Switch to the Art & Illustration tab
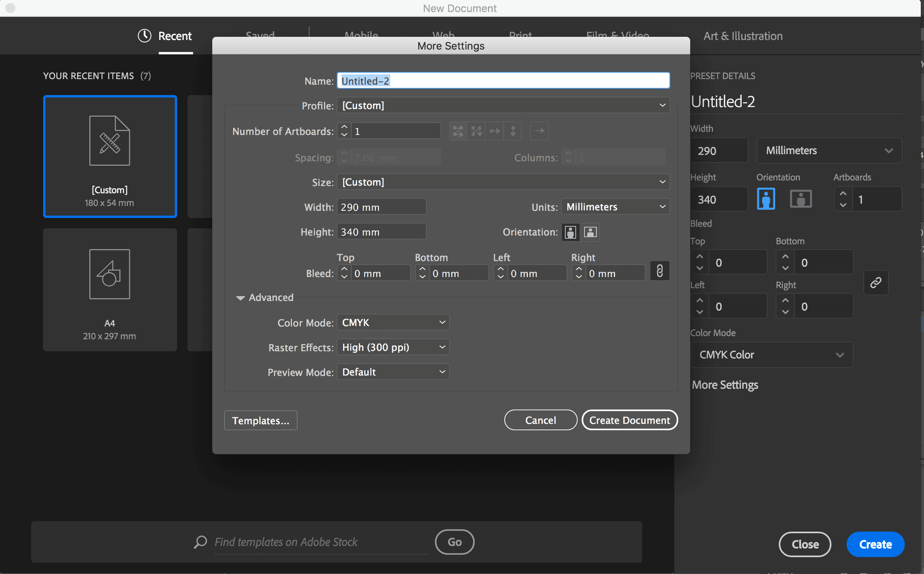 (743, 36)
